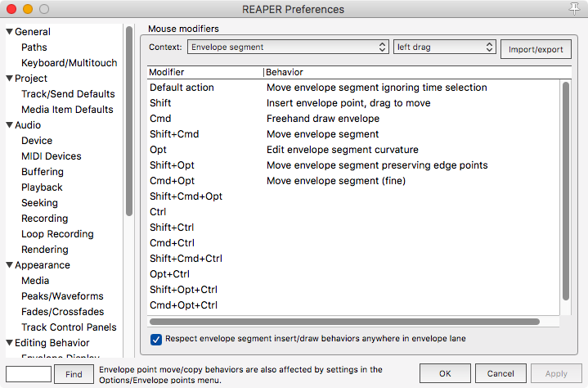The image size is (588, 388).
Task: Click the Apply button
Action: pos(556,373)
